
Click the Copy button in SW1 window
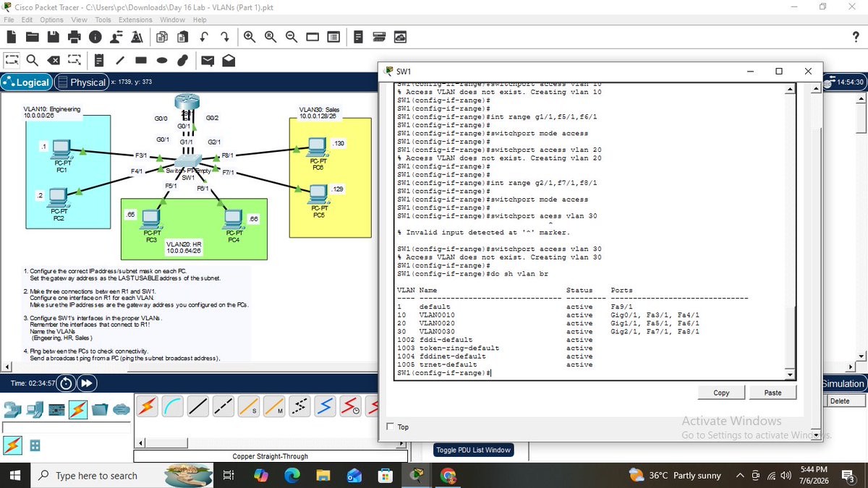[721, 393]
